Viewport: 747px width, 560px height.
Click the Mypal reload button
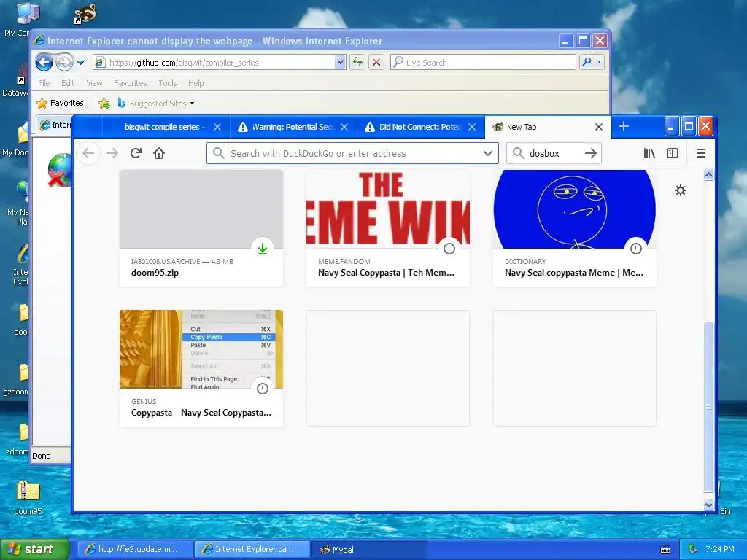point(136,153)
